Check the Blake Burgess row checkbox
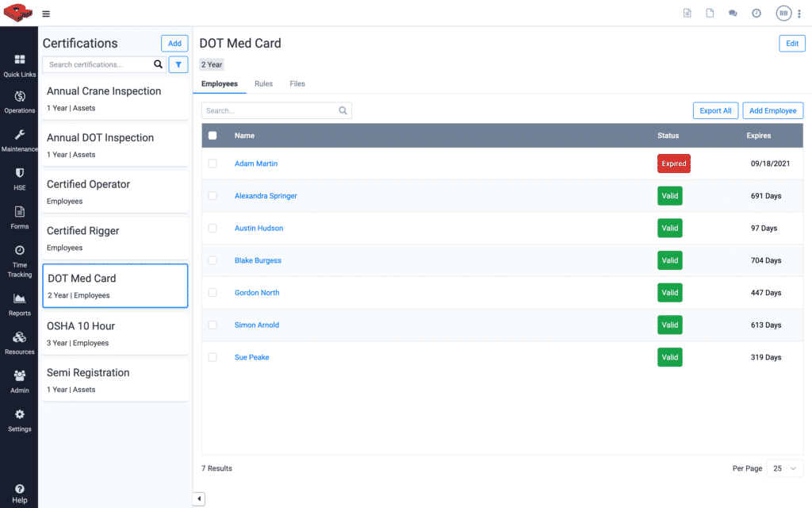Image resolution: width=812 pixels, height=508 pixels. pos(213,260)
